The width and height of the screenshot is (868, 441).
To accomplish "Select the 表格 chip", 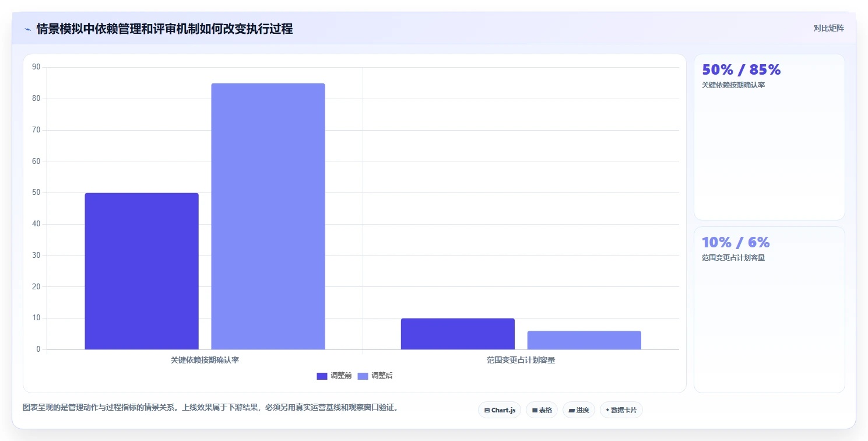I will (542, 410).
